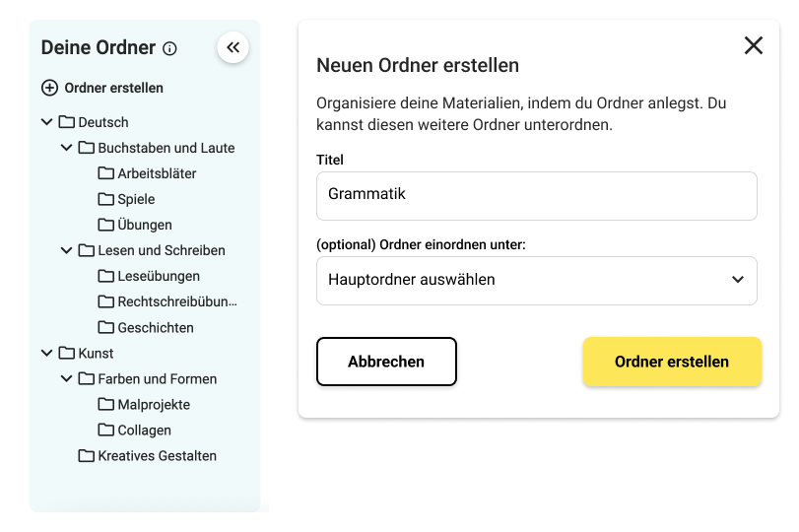Collapse the Farben und Formen chevron
Screen dimensions: 799x532
[x=66, y=378]
